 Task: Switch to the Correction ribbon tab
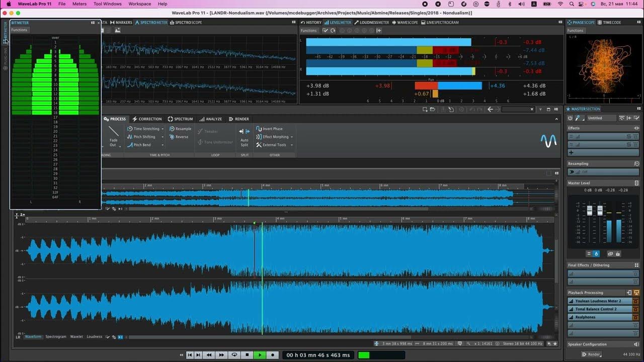point(147,119)
